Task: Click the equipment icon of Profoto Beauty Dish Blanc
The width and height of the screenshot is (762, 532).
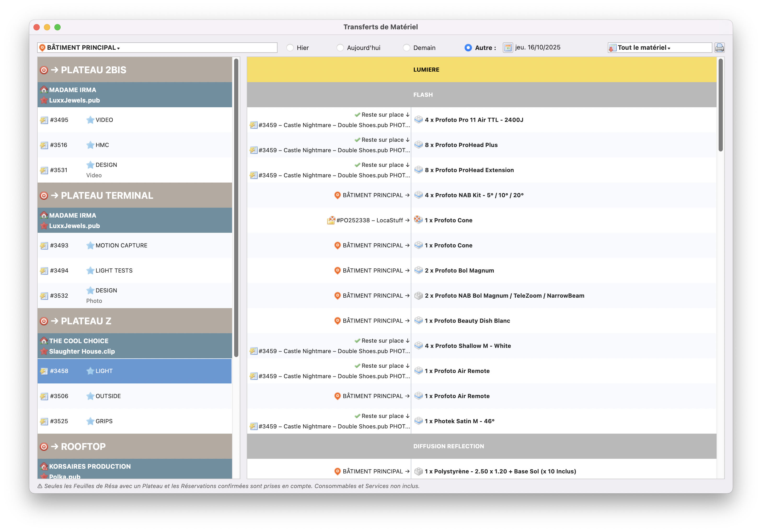Action: coord(419,321)
